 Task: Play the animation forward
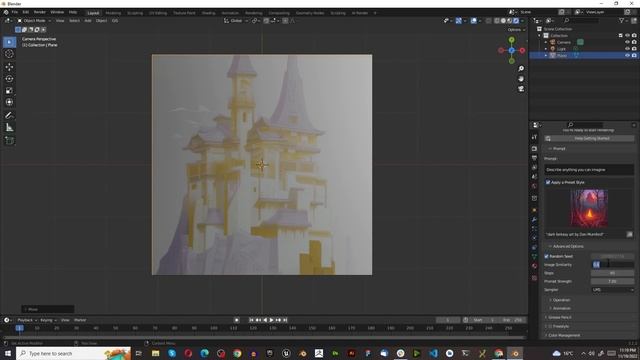(272, 320)
